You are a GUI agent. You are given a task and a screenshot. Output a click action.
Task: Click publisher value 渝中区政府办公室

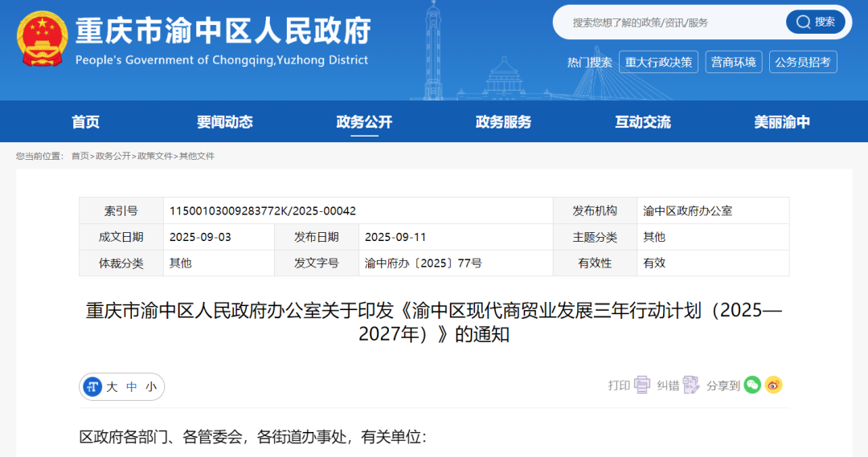(687, 210)
